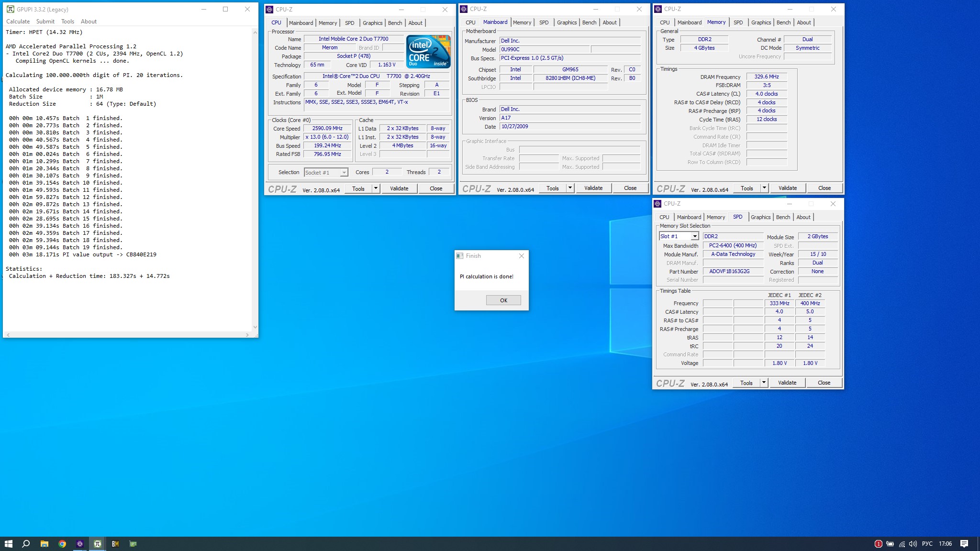Image resolution: width=980 pixels, height=551 pixels.
Task: Open Tools dropdown arrow in CPU window
Action: pos(376,188)
